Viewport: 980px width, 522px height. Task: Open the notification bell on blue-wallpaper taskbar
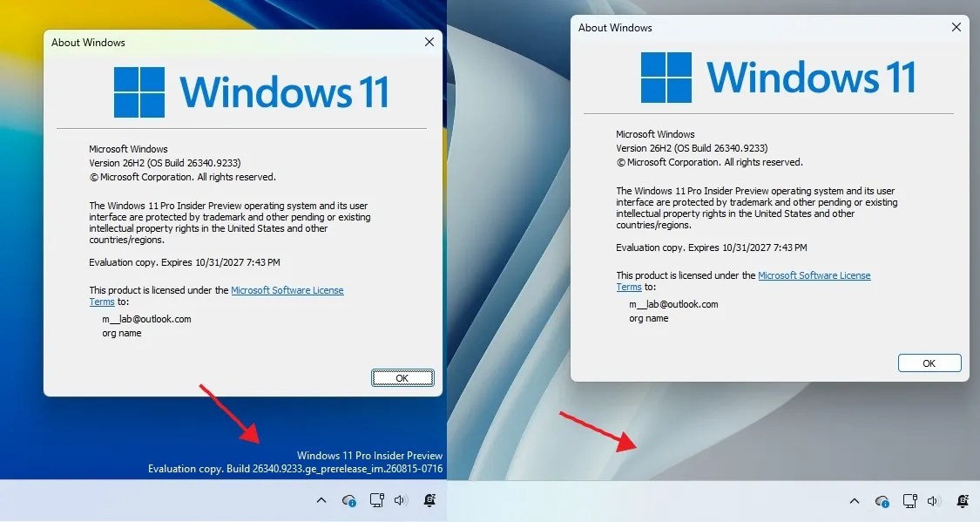coord(429,500)
